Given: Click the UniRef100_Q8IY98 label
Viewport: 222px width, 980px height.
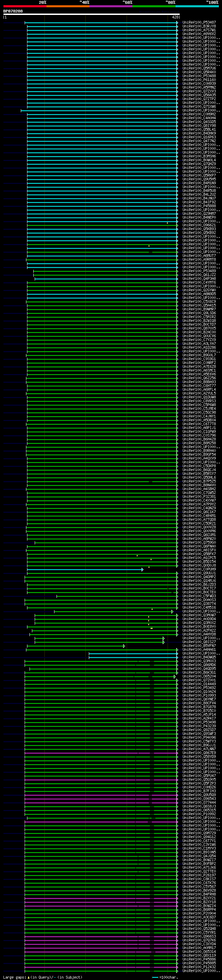Looking at the screenshot, I should click(199, 125).
